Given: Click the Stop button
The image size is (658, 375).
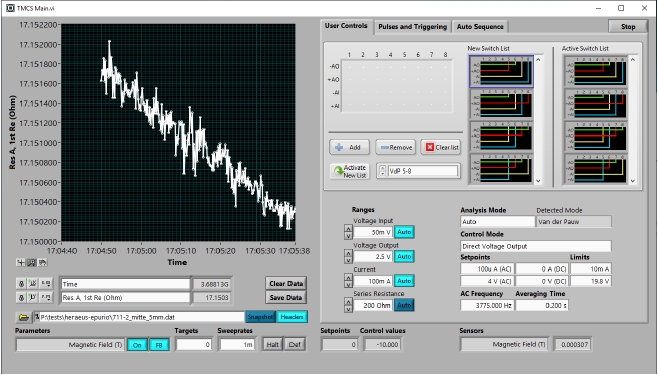Looking at the screenshot, I should (628, 26).
